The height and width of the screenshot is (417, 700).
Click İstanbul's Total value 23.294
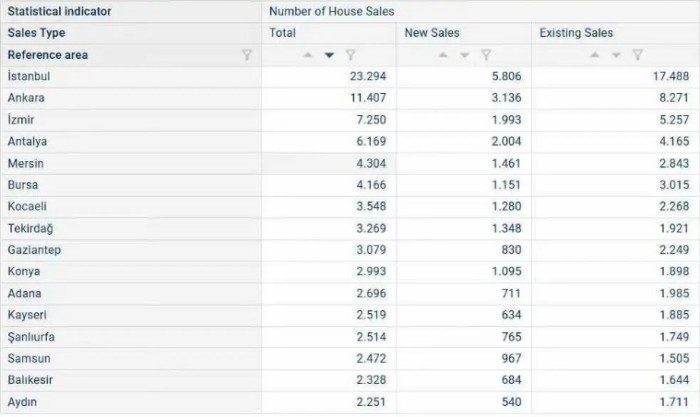(368, 76)
